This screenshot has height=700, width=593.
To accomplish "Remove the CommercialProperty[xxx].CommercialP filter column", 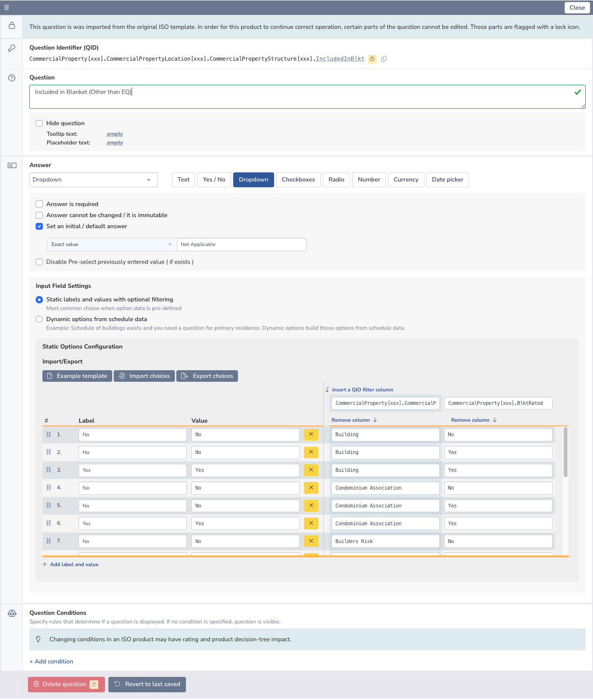I will tap(354, 420).
